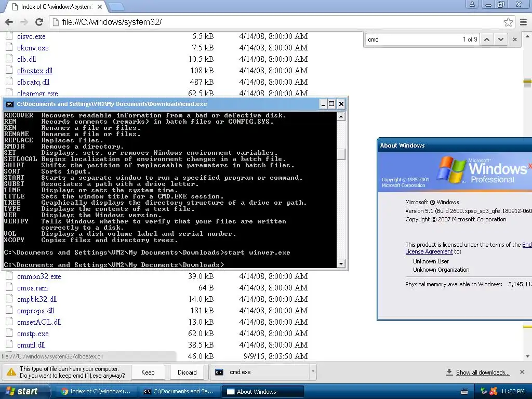Open the Chrome user profile button

point(472,4)
